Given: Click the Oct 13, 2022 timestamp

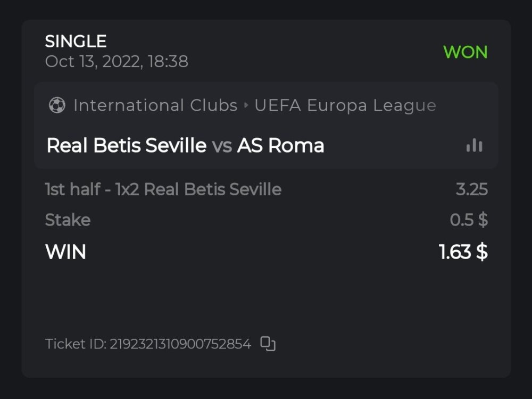Looking at the screenshot, I should point(117,62).
